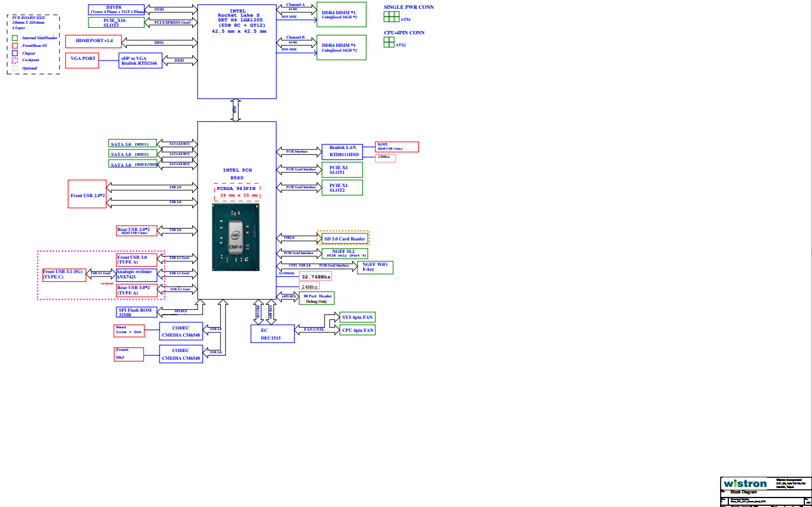
Task: Click the SYS 4pin FAN block
Action: tap(358, 318)
